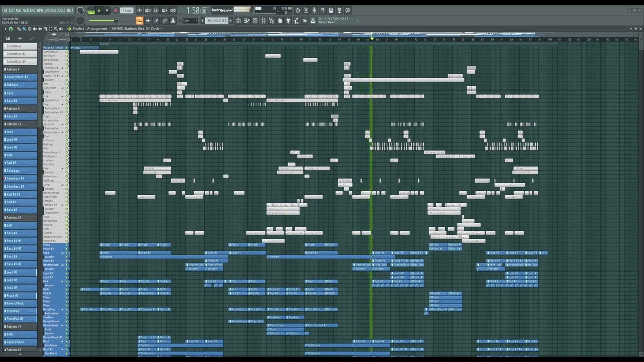Collapse the OpenHat track group
The width and height of the screenshot is (644, 362).
tap(63, 124)
